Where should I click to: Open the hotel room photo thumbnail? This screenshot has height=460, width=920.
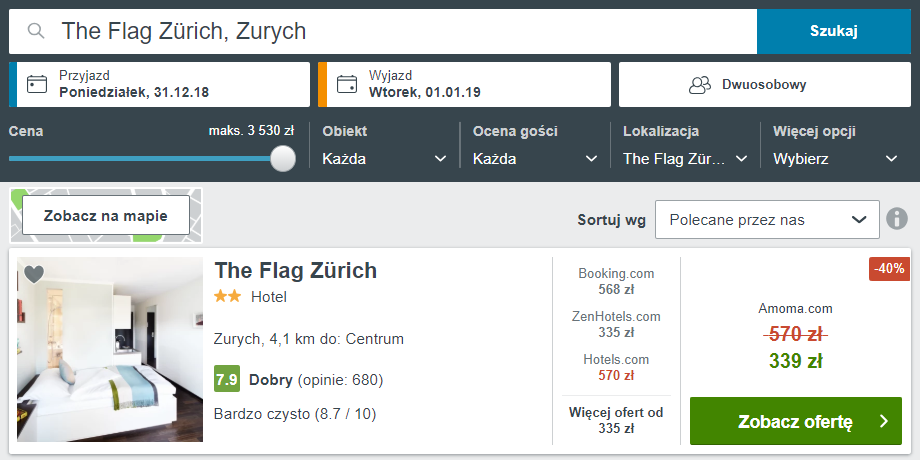coord(110,349)
